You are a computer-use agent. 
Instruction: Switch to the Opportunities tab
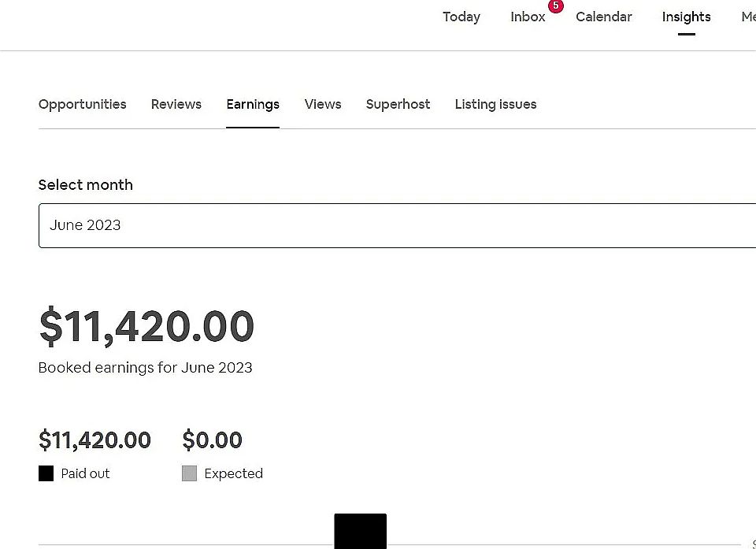82,104
